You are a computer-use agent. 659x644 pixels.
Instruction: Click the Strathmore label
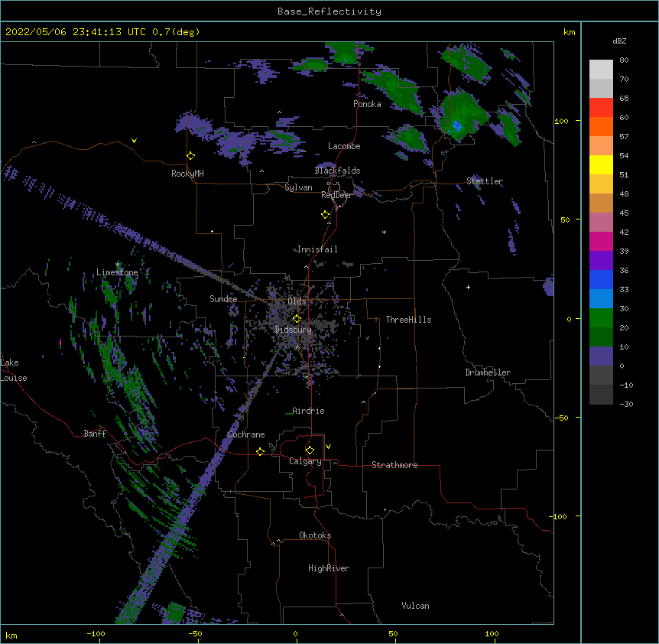394,465
